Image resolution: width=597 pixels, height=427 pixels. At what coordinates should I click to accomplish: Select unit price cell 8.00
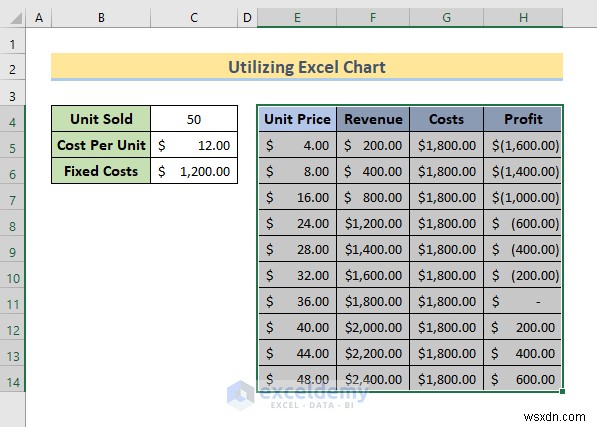[297, 171]
